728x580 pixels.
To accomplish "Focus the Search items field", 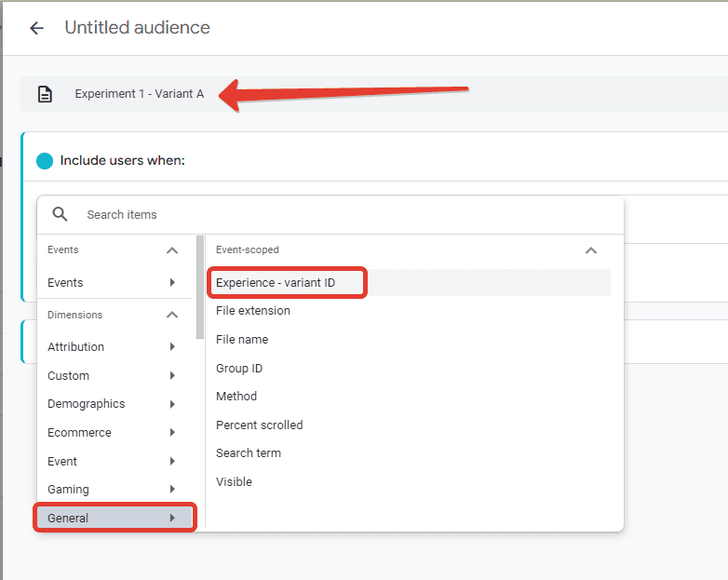I will click(x=330, y=214).
